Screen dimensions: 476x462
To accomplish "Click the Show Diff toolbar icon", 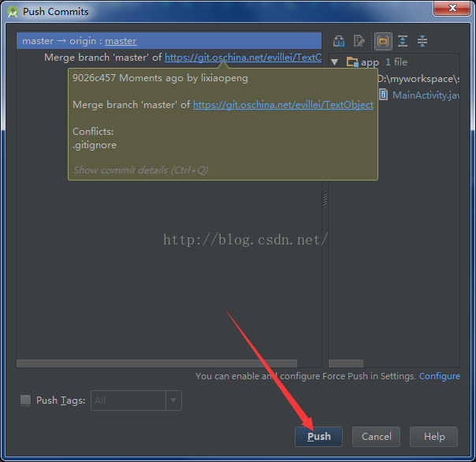I will tap(339, 41).
